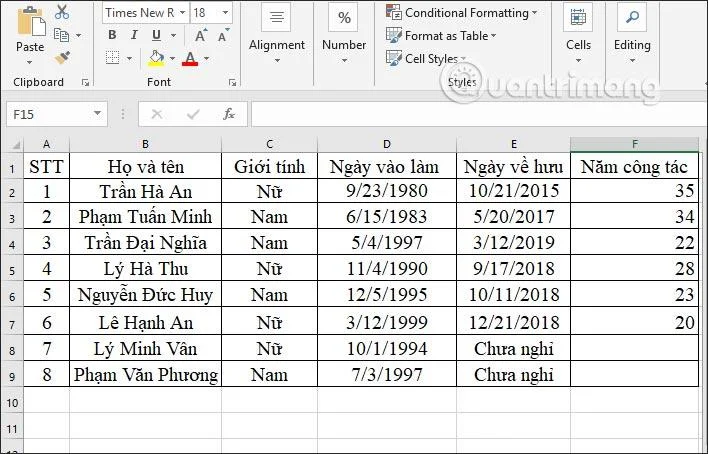Expand the Borders options arrow
Viewport: 708px width, 454px height.
coord(129,58)
